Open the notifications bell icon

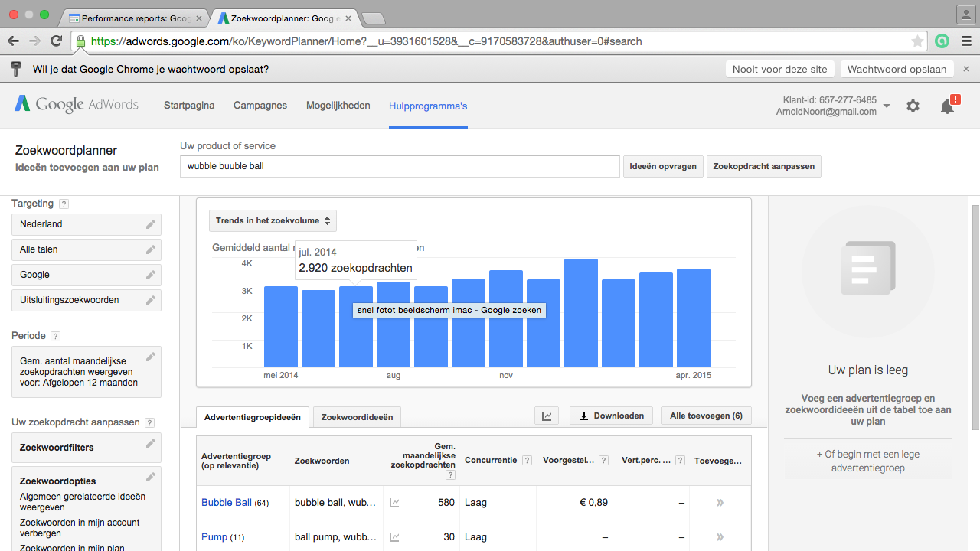[948, 106]
